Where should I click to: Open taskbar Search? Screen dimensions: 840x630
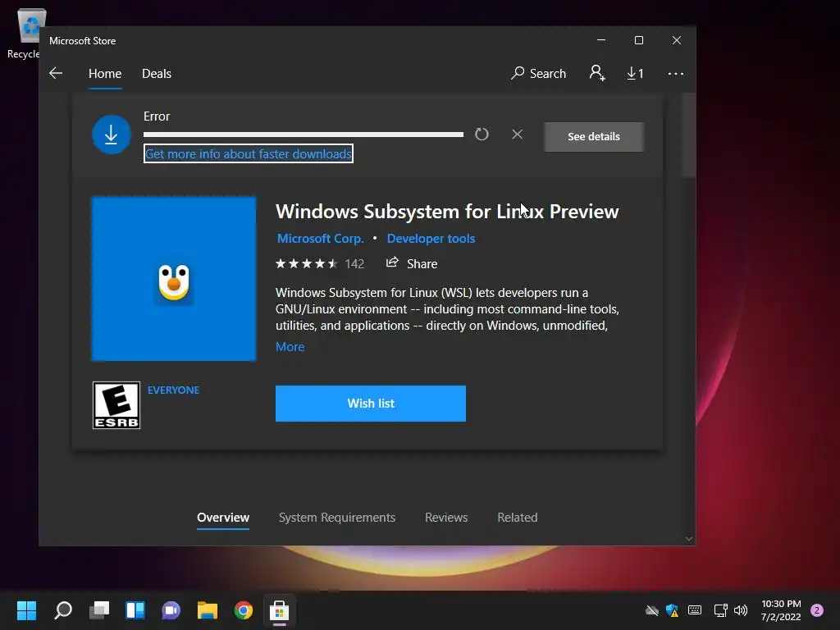pos(63,610)
